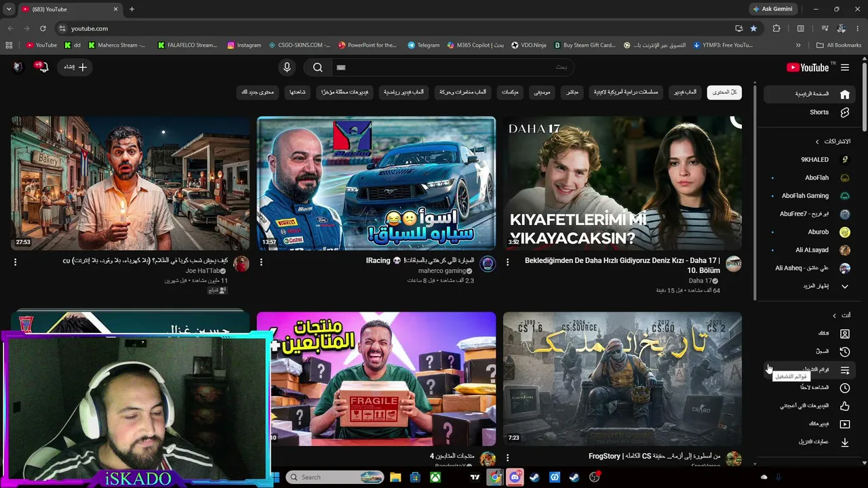Click the youtube.com address bar
The image size is (868, 488).
(393, 28)
